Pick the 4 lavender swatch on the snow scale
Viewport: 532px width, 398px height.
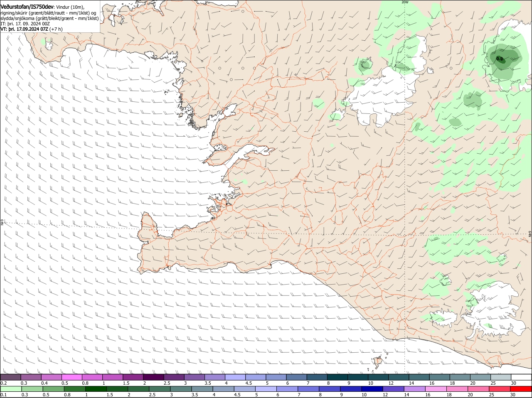click(x=234, y=377)
